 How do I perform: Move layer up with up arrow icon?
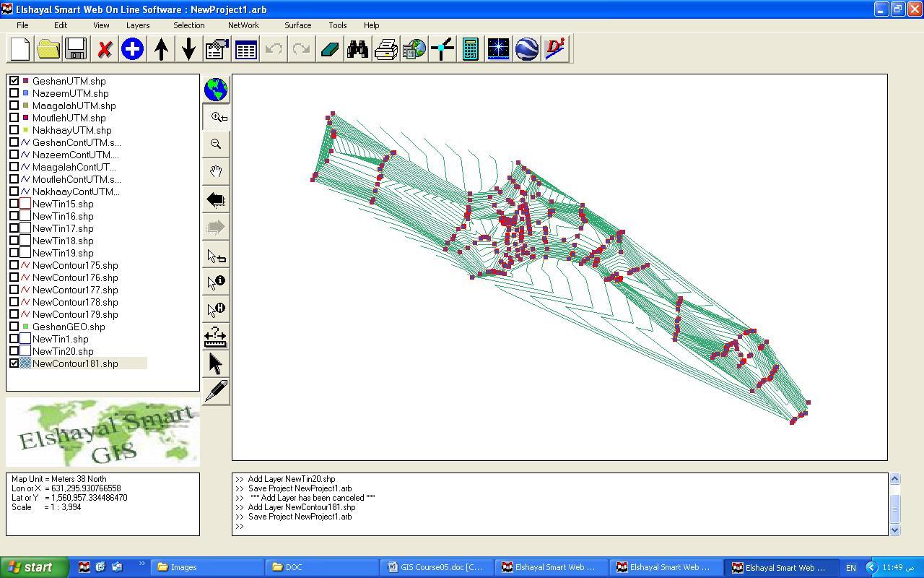click(161, 49)
